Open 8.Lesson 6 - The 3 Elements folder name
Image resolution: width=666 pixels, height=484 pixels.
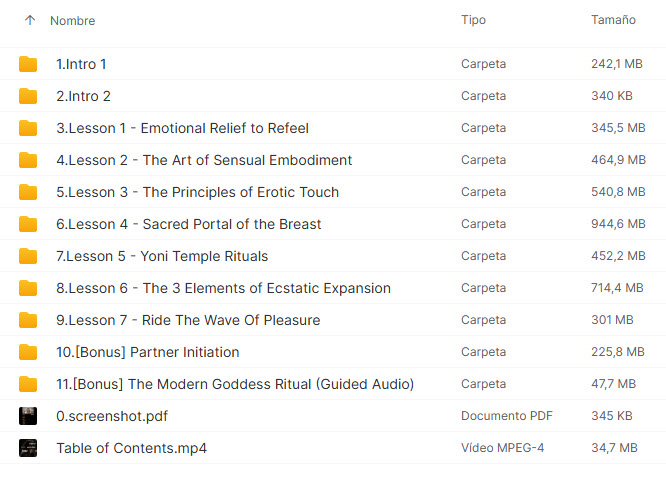click(x=223, y=288)
